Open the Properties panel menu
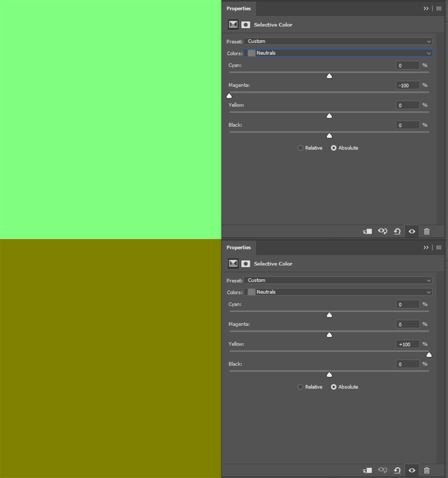The image size is (448, 478). [438, 8]
